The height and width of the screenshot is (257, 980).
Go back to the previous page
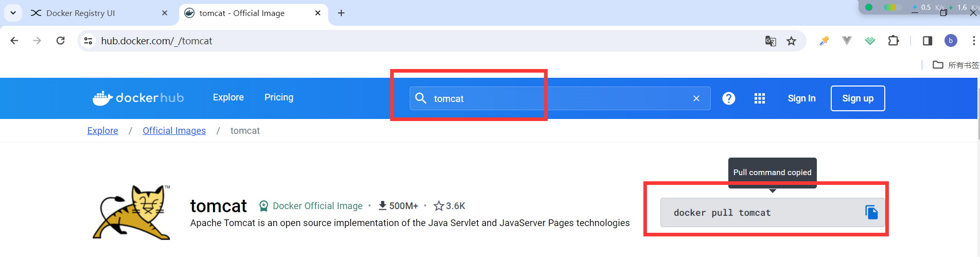click(x=14, y=41)
